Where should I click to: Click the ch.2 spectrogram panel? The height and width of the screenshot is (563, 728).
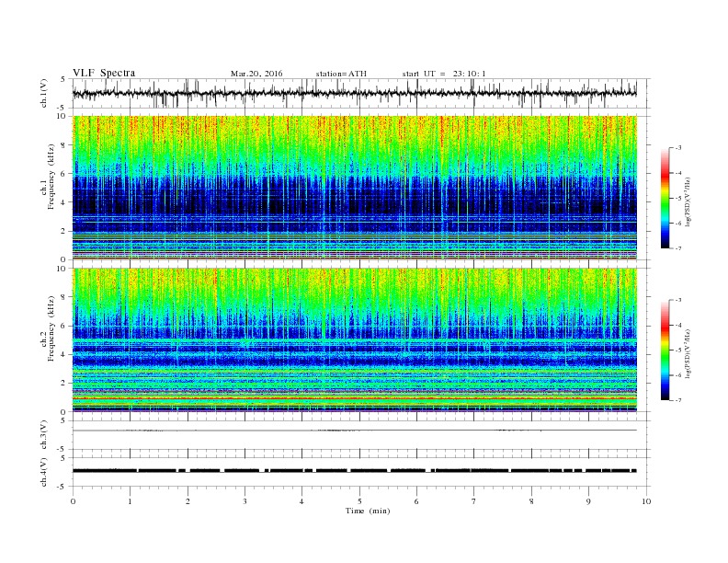click(x=355, y=340)
